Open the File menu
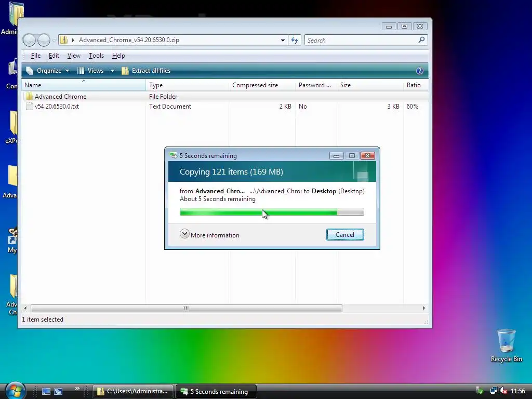This screenshot has width=532, height=399. coord(36,56)
